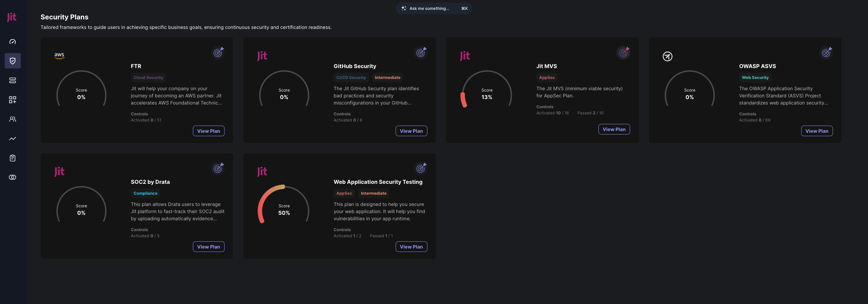This screenshot has width=868, height=304.
Task: Click the goal icon on SOC2 by Drata card
Action: pos(218,168)
